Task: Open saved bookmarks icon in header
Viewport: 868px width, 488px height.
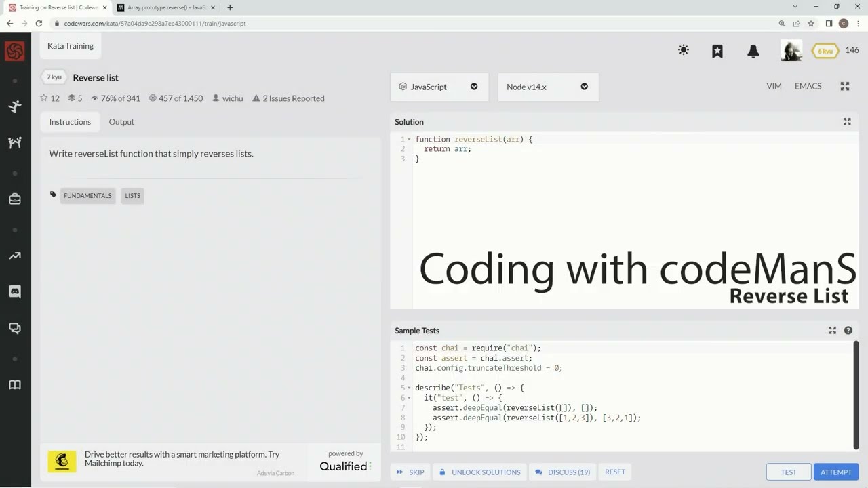Action: [717, 51]
